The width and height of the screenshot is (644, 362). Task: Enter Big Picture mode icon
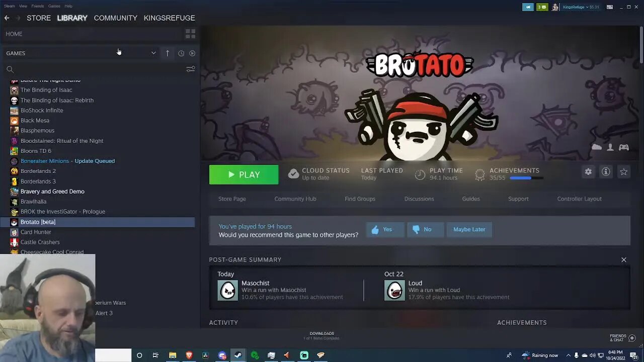pyautogui.click(x=610, y=7)
